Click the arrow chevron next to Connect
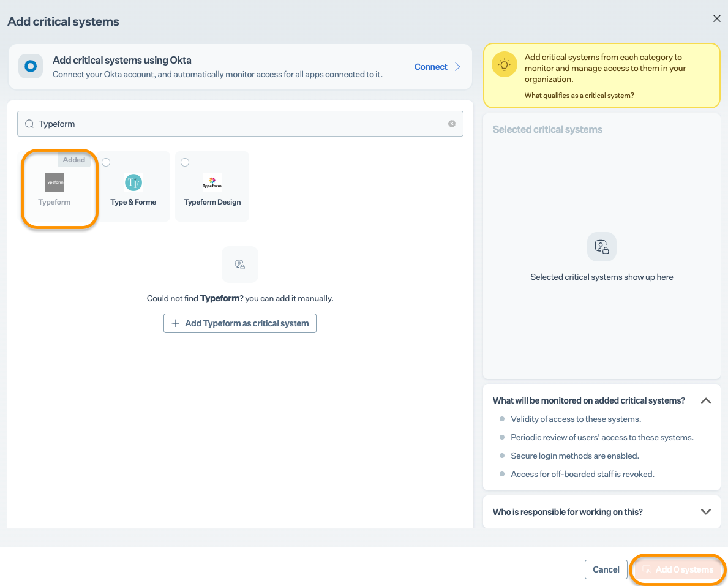Viewport: 728px width, 586px height. pos(458,67)
